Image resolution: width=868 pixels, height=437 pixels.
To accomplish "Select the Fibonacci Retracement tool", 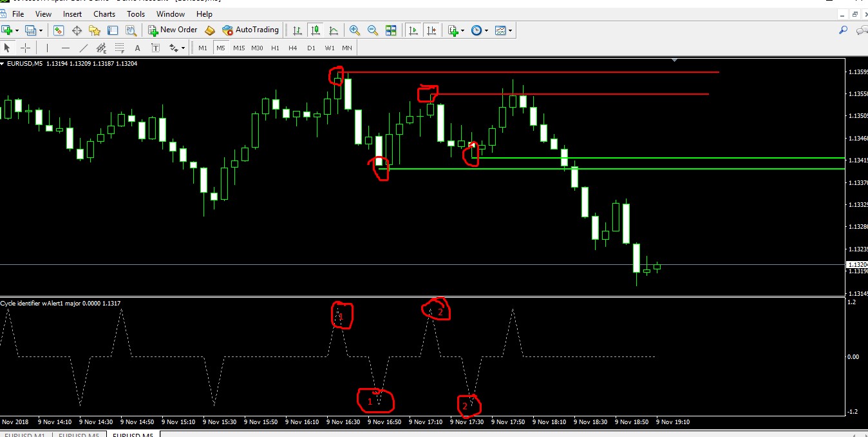I will click(x=119, y=48).
